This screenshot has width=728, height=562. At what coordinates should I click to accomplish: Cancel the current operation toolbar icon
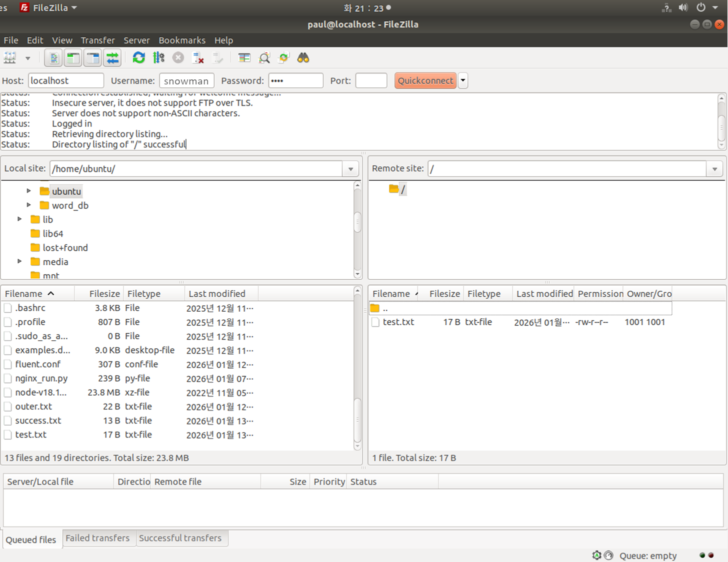click(178, 58)
